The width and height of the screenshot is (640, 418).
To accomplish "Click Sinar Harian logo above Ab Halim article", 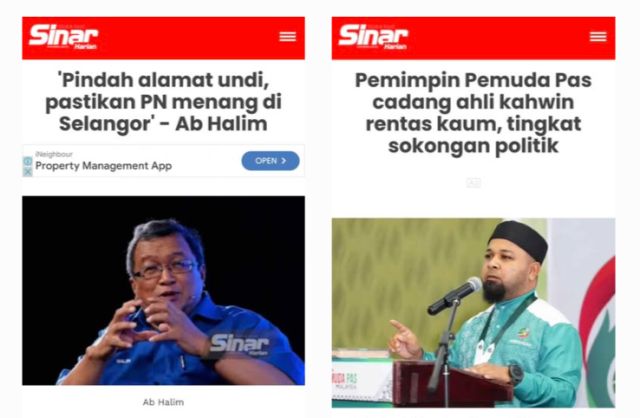I will 63,36.
